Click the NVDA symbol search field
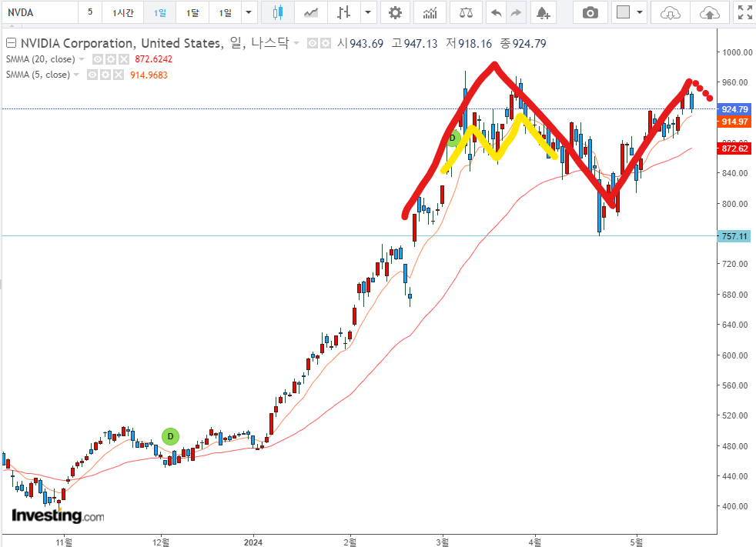The height and width of the screenshot is (547, 756). 39,12
